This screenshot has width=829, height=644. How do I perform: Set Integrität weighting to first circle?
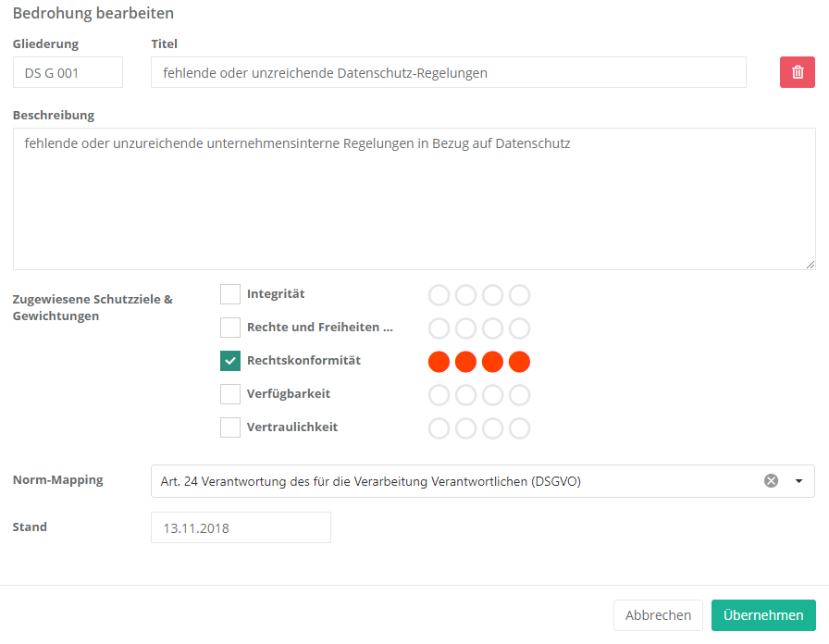tap(439, 295)
